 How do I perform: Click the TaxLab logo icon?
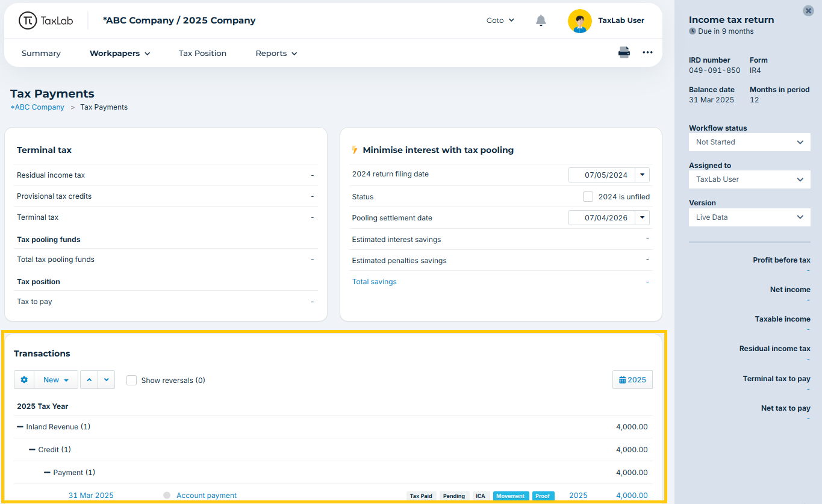click(x=28, y=20)
